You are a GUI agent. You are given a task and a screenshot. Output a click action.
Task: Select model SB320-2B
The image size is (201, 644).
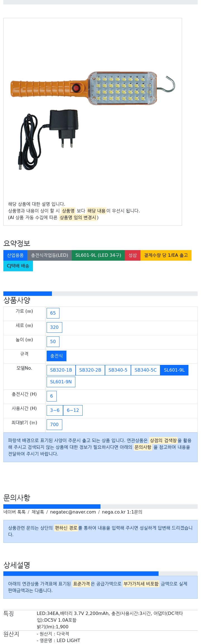[x=90, y=370]
